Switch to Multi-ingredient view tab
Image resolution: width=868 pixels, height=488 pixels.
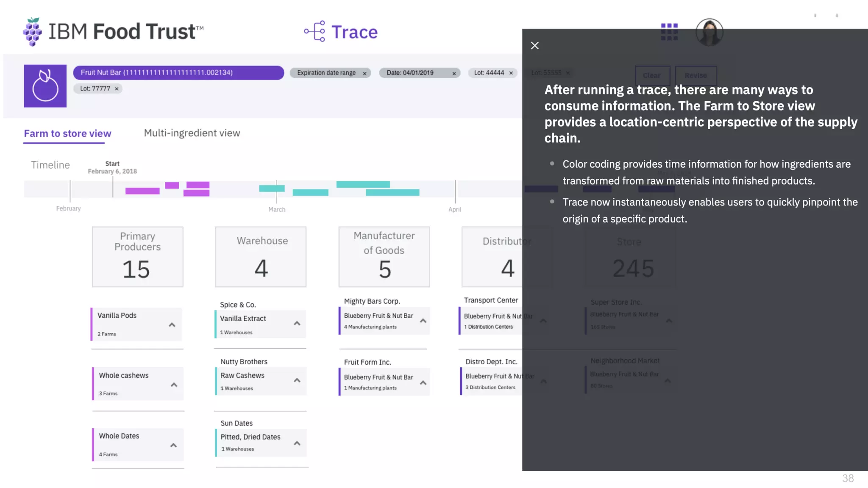tap(192, 133)
